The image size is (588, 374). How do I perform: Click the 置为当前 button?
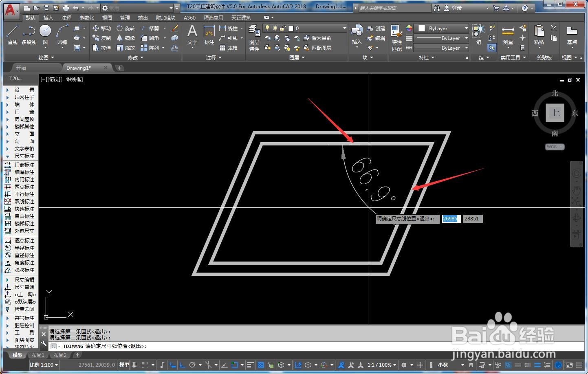coord(317,38)
